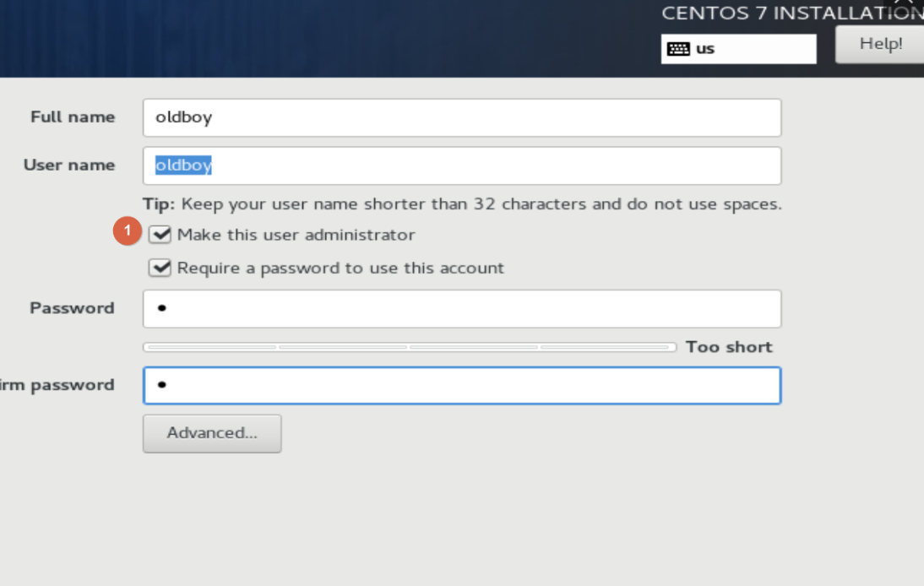
Task: Open the 'us' keyboard layout selector
Action: coord(739,49)
